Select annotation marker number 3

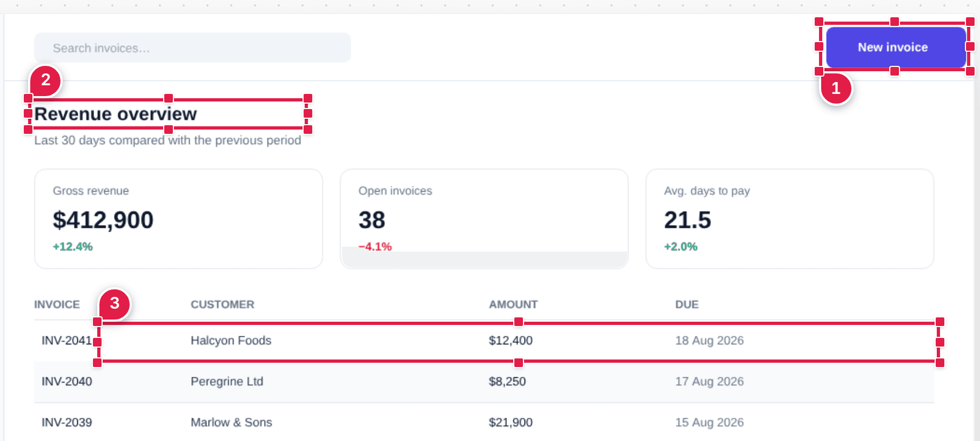pos(115,303)
